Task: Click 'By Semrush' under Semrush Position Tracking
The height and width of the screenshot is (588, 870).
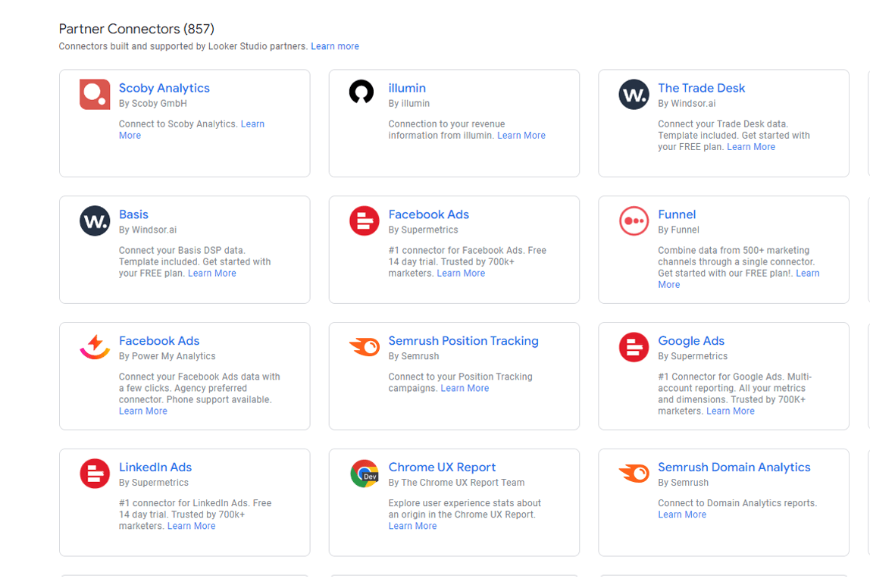Action: click(x=414, y=357)
